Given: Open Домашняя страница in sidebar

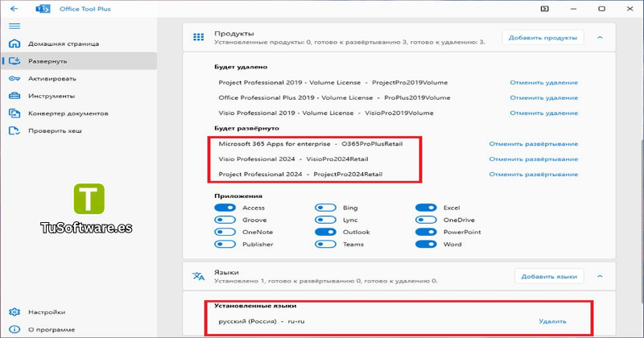Looking at the screenshot, I should click(79, 43).
